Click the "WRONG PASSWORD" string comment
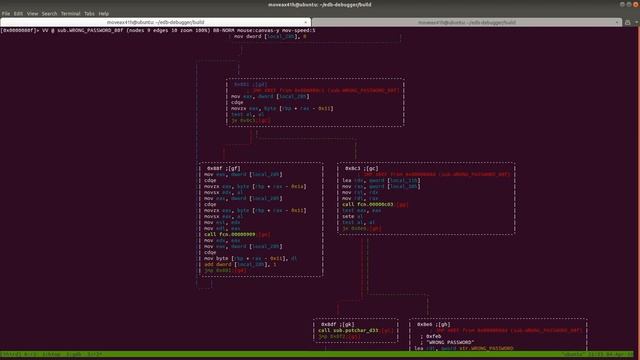This screenshot has width=640, height=360. click(x=450, y=342)
